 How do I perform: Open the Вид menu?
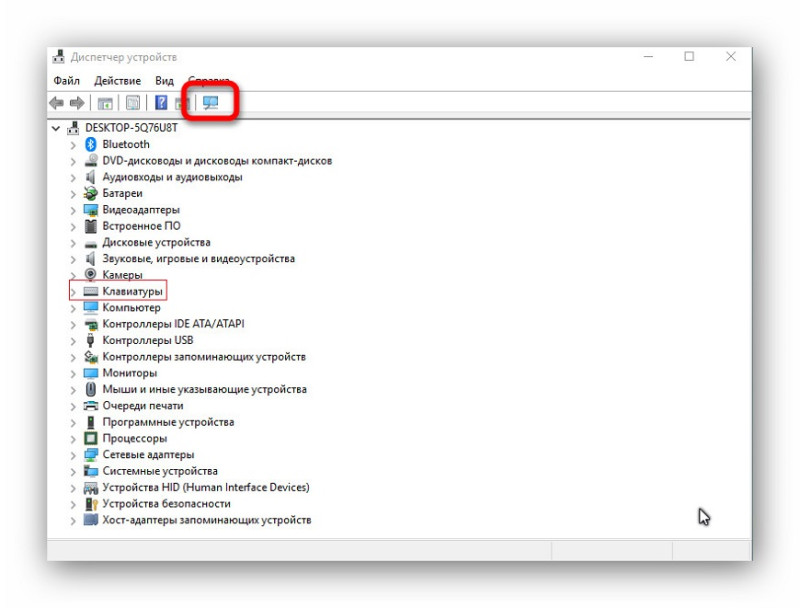click(164, 81)
